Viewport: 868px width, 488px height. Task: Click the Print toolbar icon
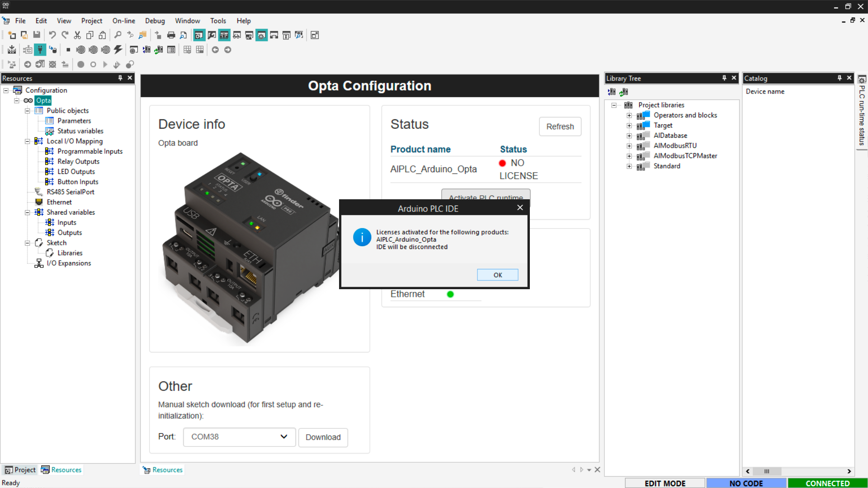(x=171, y=35)
